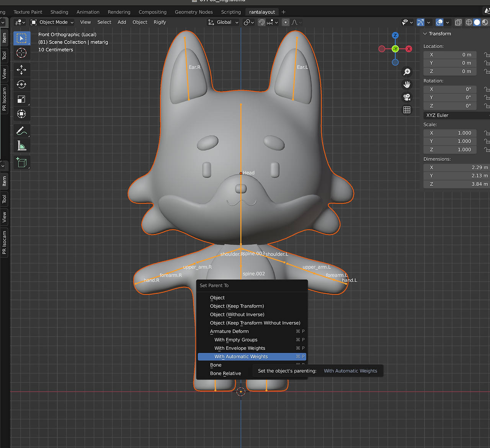The height and width of the screenshot is (448, 490).
Task: Toggle proportional editing button
Action: [x=285, y=22]
